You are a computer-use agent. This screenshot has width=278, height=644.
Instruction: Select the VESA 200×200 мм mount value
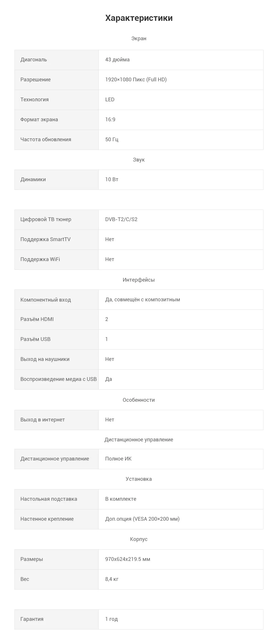[x=142, y=519]
